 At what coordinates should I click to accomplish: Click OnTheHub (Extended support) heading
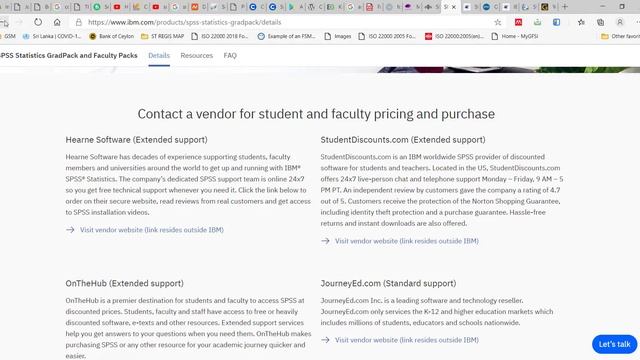pyautogui.click(x=124, y=284)
